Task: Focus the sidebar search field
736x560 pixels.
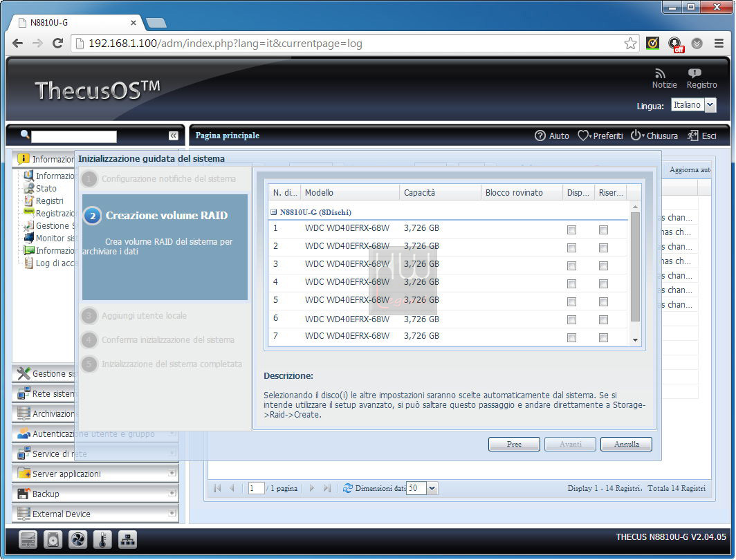Action: pos(74,136)
